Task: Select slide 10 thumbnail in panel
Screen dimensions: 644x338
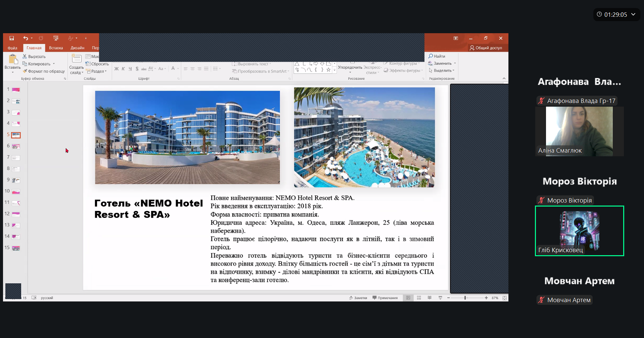Action: 16,192
